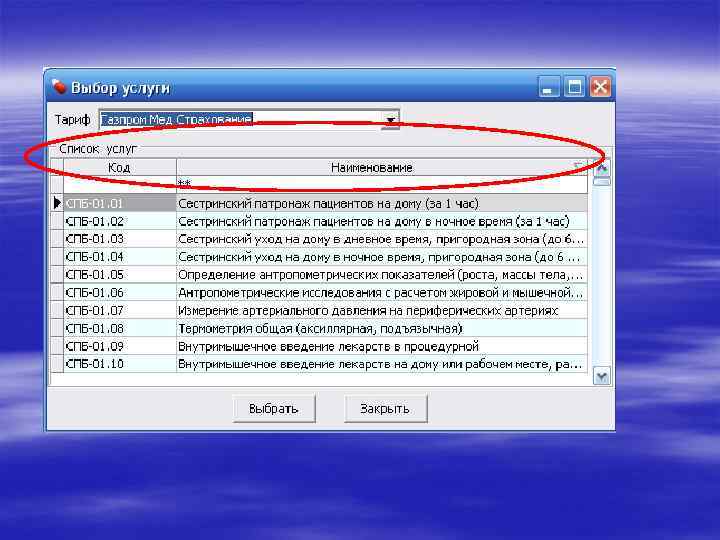
Task: Click the Наименование filter field with **
Action: pos(382,184)
